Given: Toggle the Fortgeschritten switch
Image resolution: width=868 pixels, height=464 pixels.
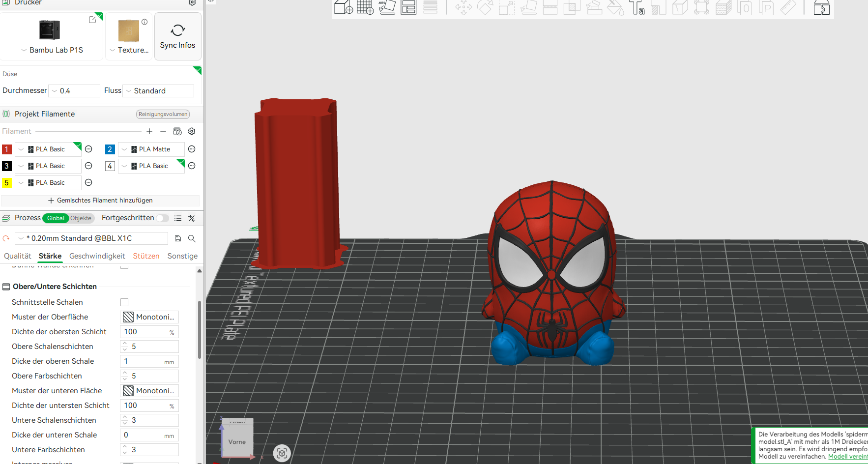Looking at the screenshot, I should click(x=162, y=218).
